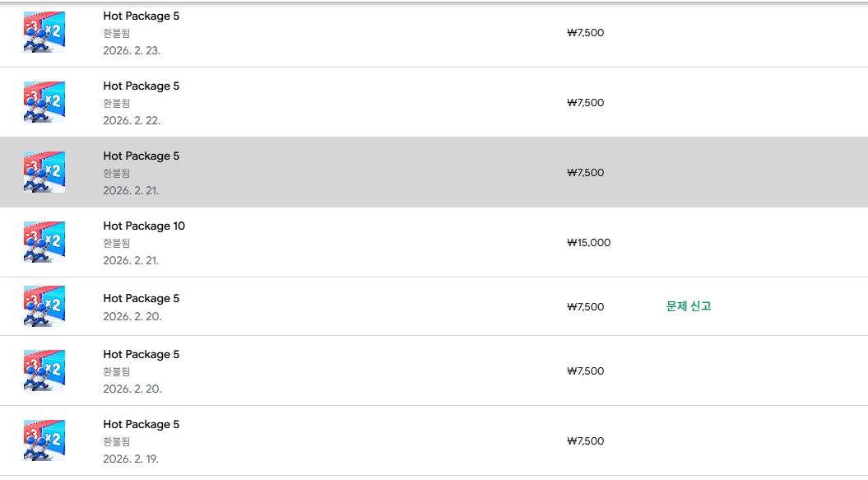The image size is (868, 480).
Task: Click the game icon in the highlighted row
Action: click(44, 172)
